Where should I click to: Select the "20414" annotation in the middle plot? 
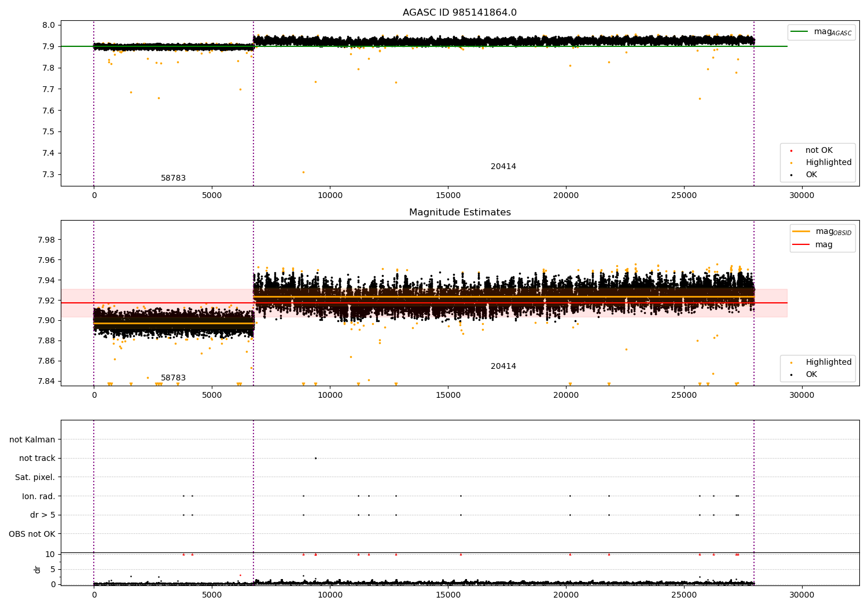[x=503, y=367]
